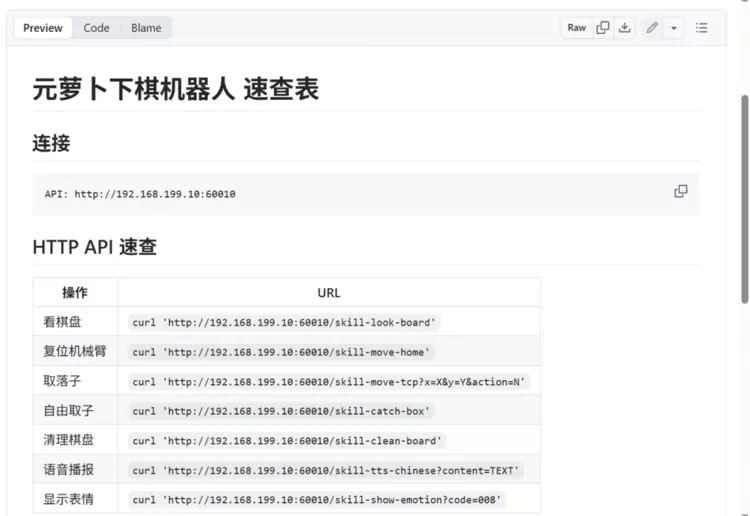Viewport: 750px width, 516px height.
Task: Click the 操作 column header
Action: point(75,292)
